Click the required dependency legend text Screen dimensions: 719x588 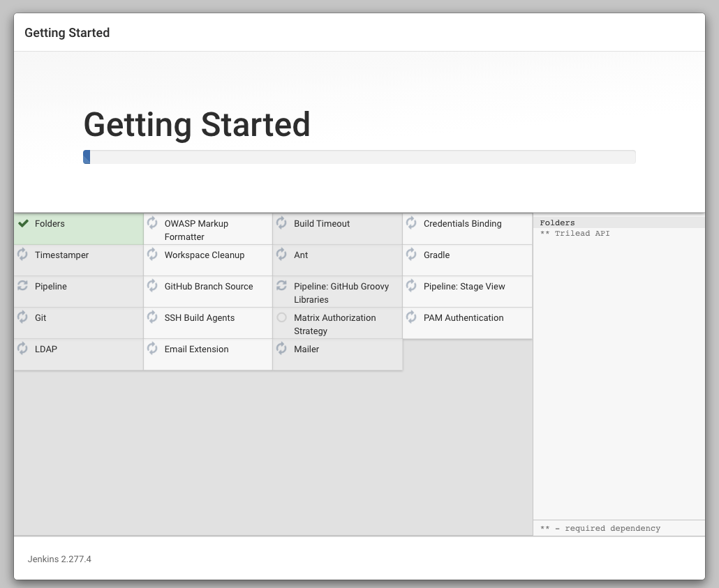pos(600,529)
